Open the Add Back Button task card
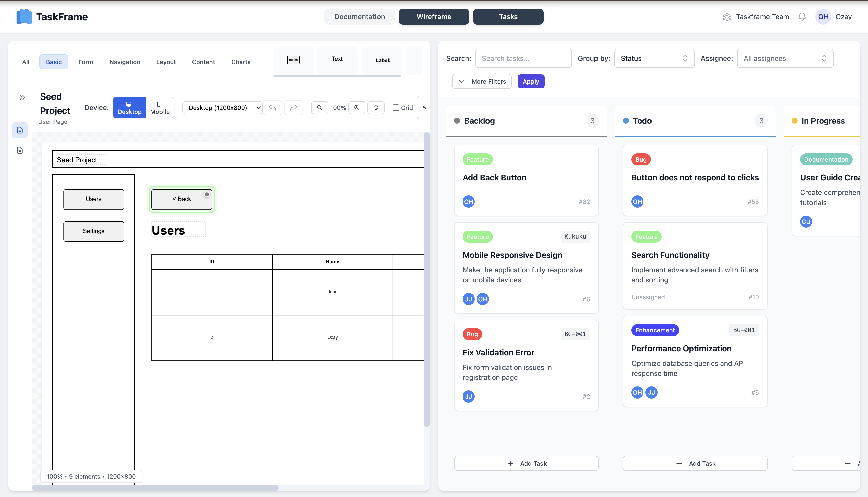 click(526, 180)
